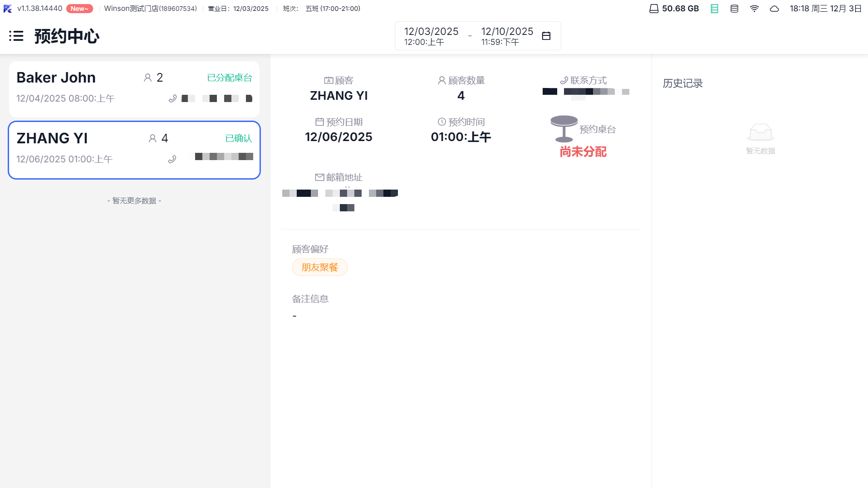The width and height of the screenshot is (868, 488).
Task: Open the hamburger menu beside 预约中心
Action: point(16,36)
